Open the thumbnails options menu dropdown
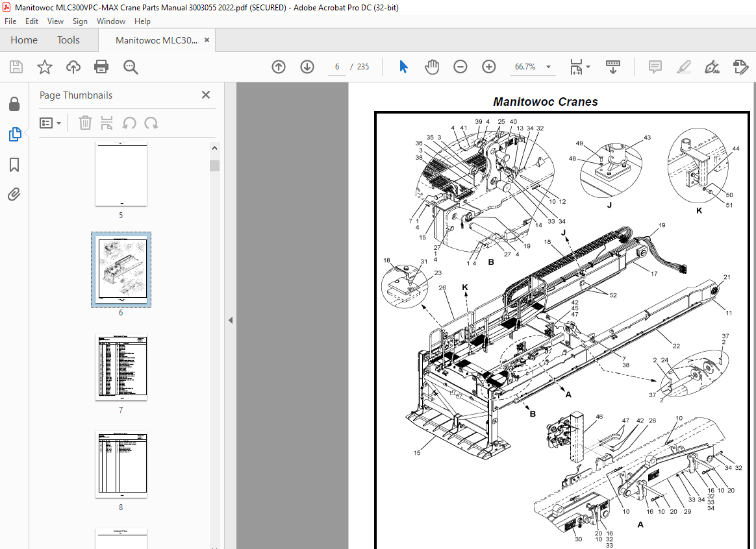The height and width of the screenshot is (549, 756). (x=51, y=123)
